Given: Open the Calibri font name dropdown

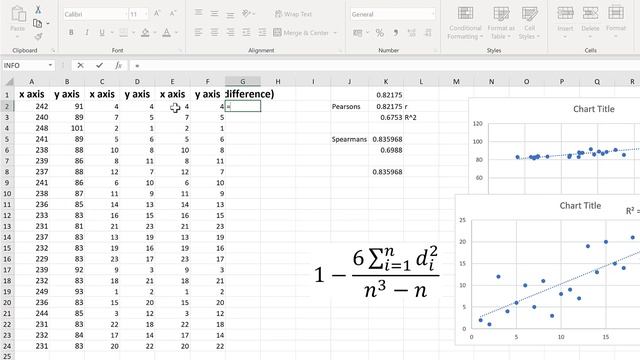Looking at the screenshot, I should (x=125, y=14).
